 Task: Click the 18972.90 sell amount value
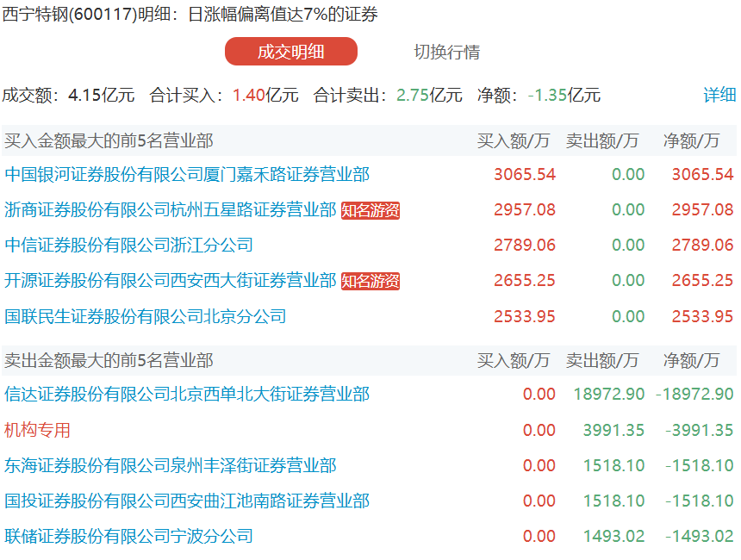(x=608, y=395)
